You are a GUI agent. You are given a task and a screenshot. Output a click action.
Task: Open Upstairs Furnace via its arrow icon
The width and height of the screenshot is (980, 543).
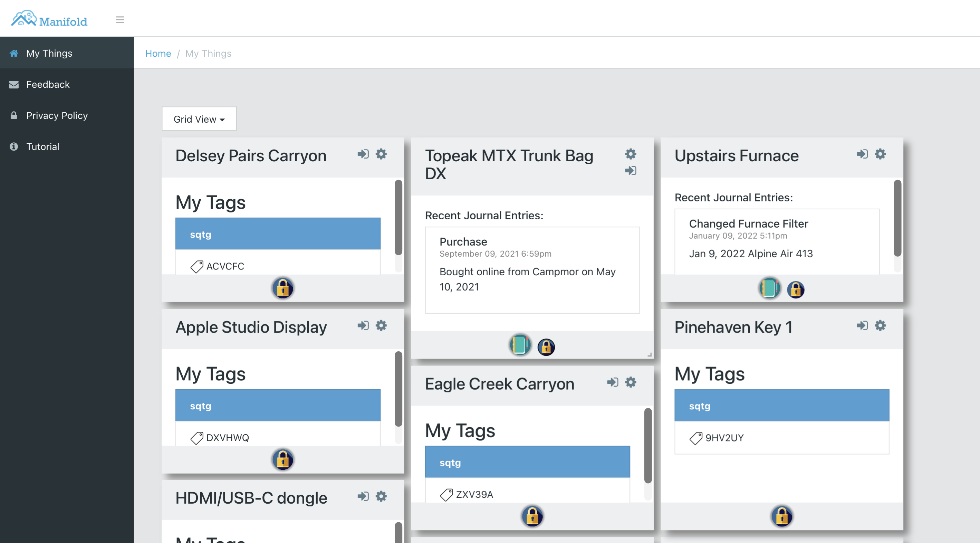point(862,154)
